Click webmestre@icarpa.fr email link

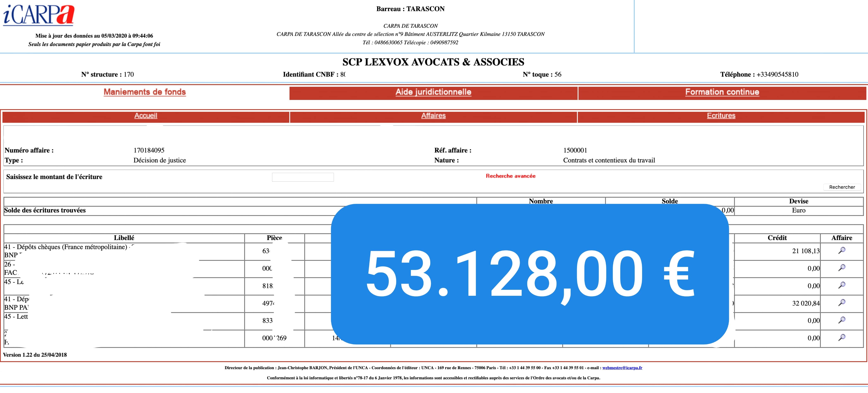pos(622,368)
